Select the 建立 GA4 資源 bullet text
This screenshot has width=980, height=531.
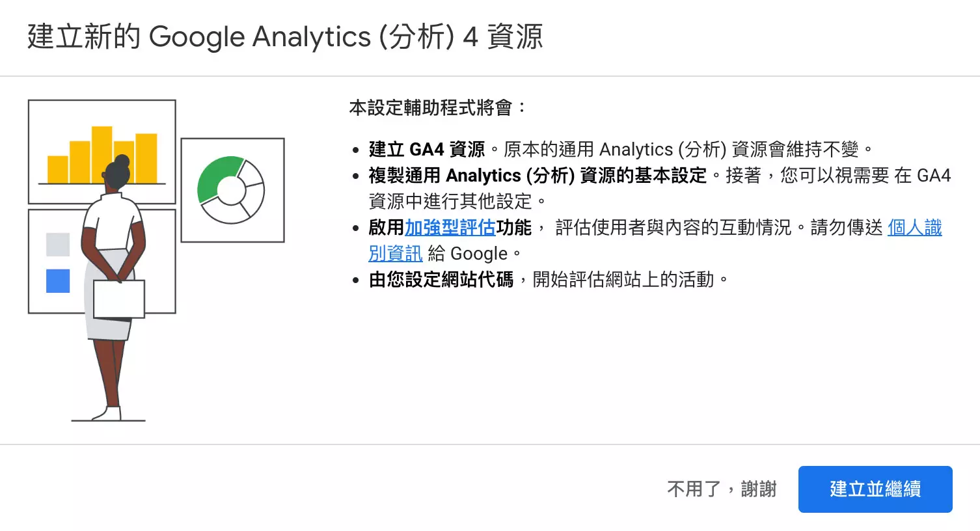coord(427,150)
